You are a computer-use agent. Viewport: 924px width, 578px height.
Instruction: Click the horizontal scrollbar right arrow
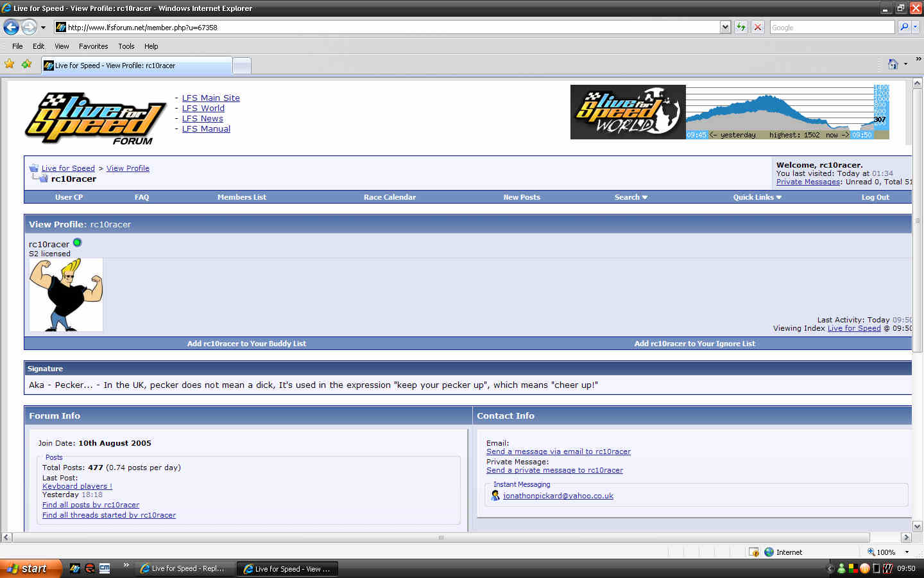click(x=907, y=538)
